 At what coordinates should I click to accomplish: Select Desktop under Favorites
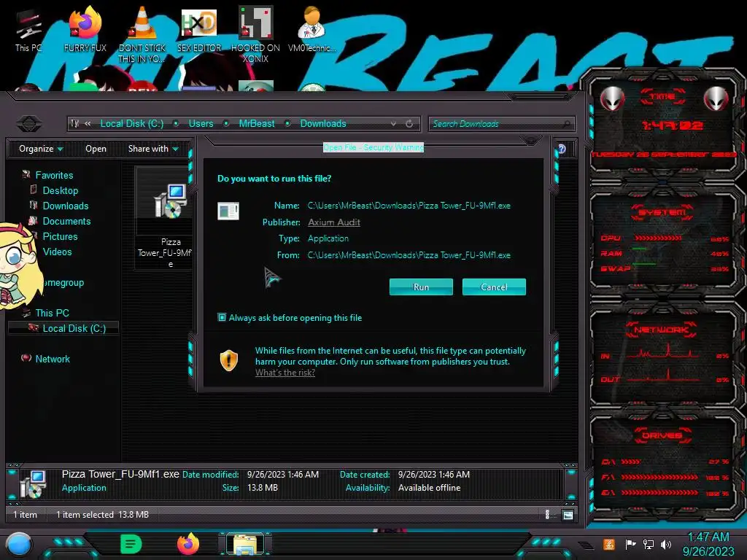[x=61, y=190]
